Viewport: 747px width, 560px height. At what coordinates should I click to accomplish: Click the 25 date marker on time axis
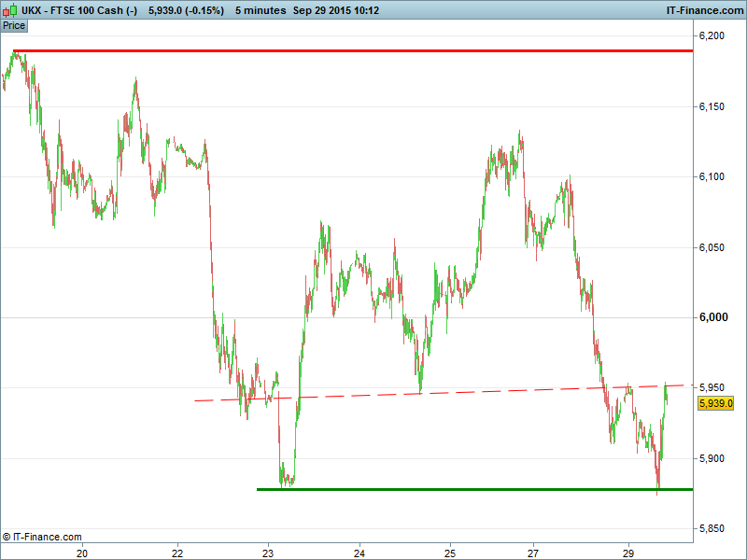449,553
